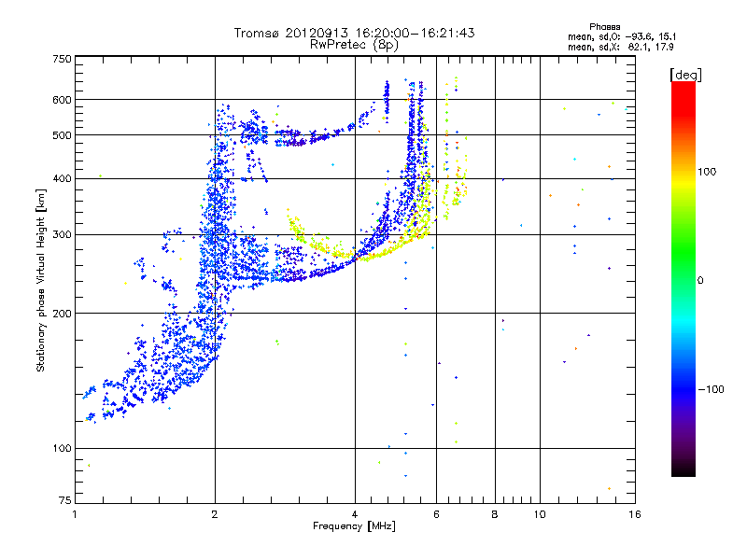The width and height of the screenshot is (747, 560).
Task: Select the "mean, sd,X: 82.1, 17.9" line
Action: [x=620, y=47]
